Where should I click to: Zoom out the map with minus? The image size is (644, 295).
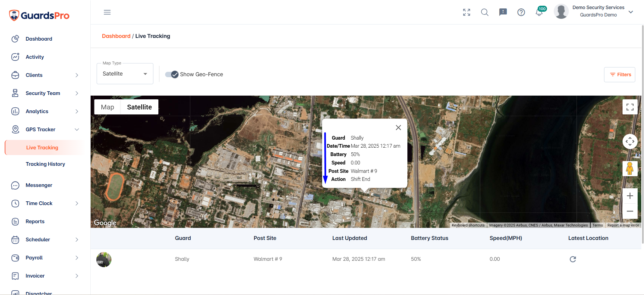[x=630, y=211]
